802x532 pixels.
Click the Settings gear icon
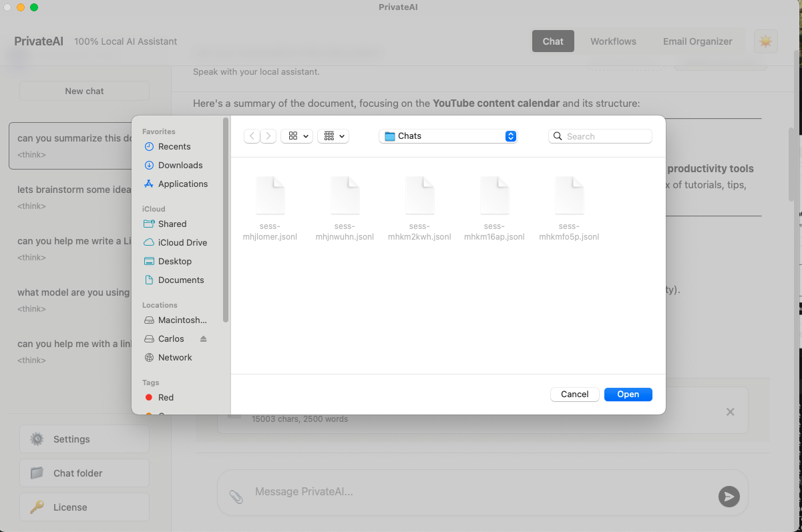tap(37, 439)
